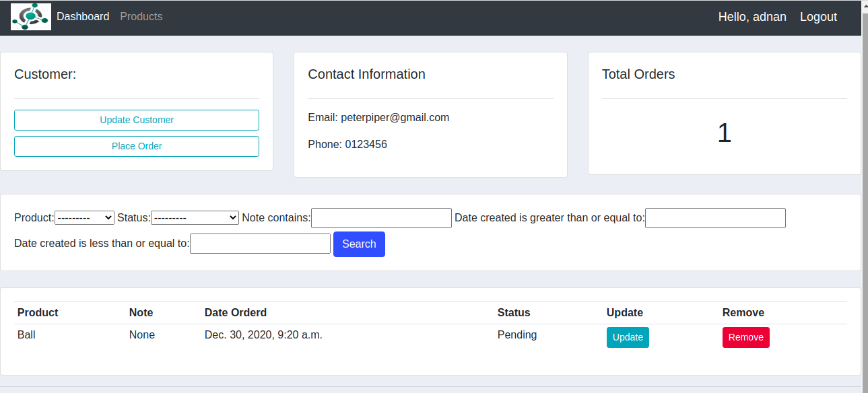Select the email peterpiper@gmail.com

point(378,117)
